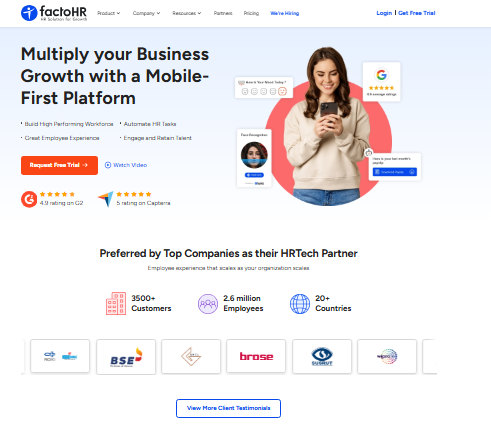491x426 pixels.
Task: Open the Login link
Action: [x=384, y=13]
